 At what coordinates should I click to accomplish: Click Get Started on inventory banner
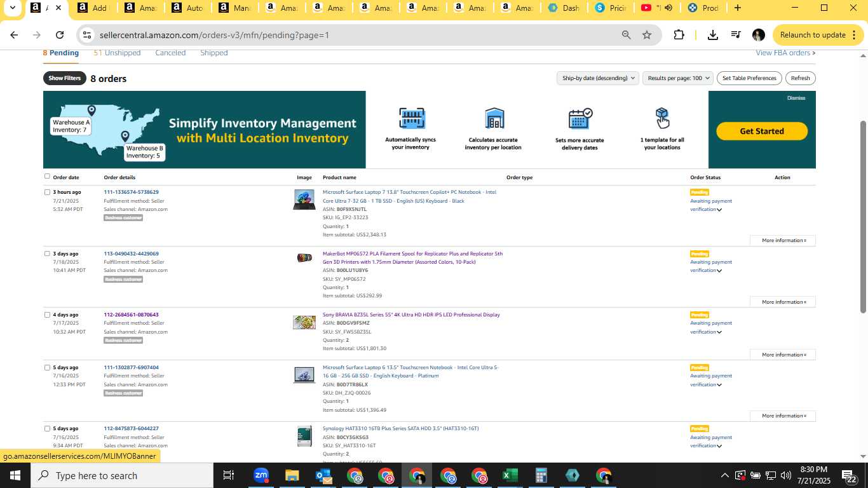762,131
